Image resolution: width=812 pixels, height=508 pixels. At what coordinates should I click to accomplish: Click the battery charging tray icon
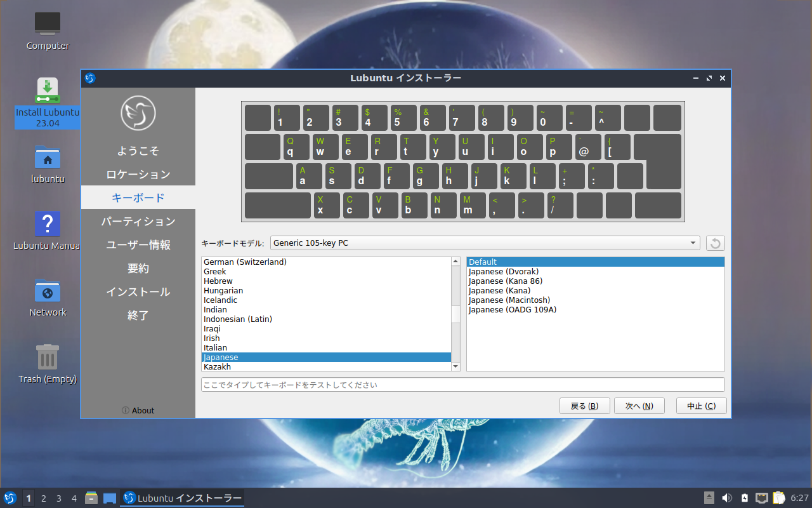coord(745,498)
